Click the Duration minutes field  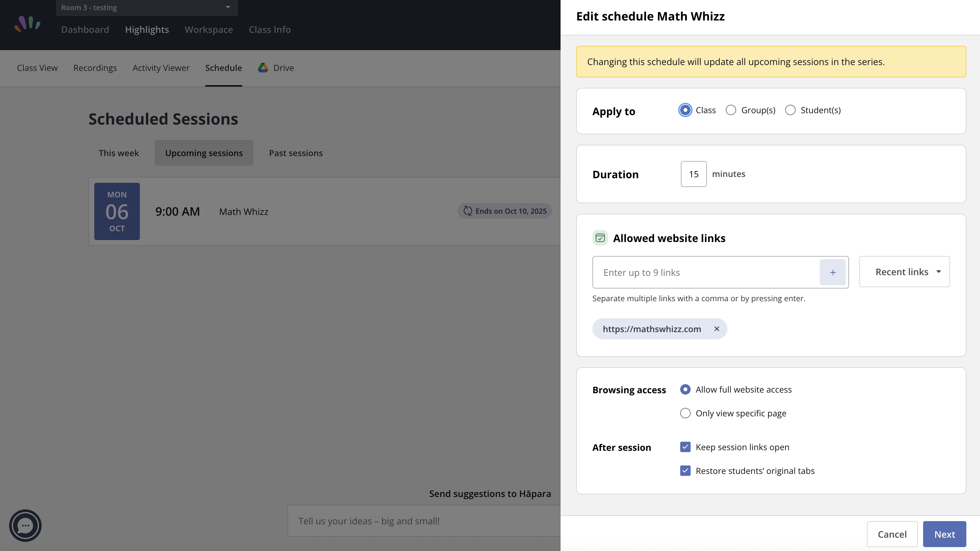pos(694,174)
